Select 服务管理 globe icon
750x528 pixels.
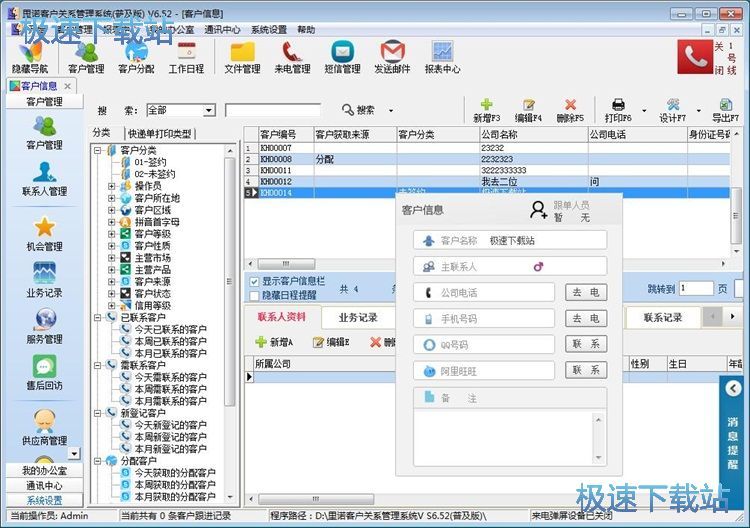[44, 327]
